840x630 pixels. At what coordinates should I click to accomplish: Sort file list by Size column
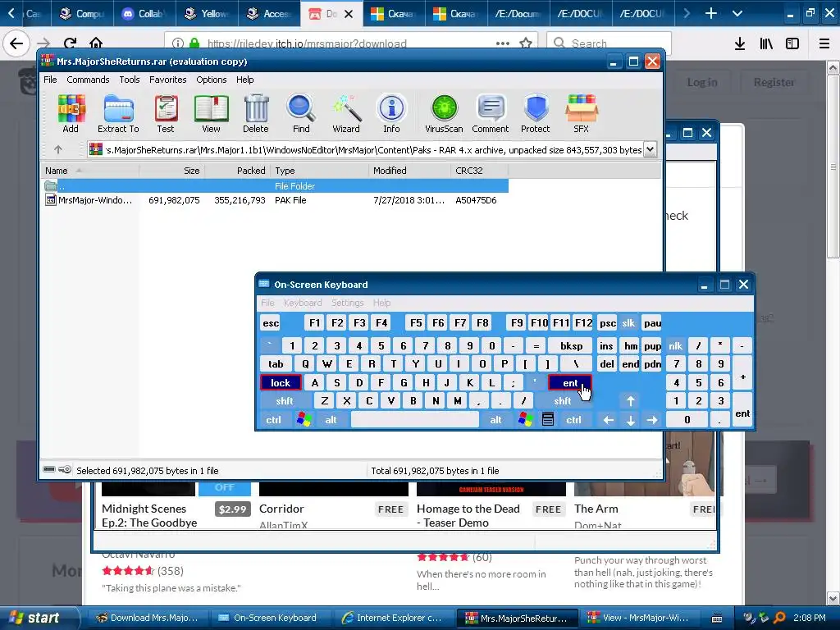171,171
